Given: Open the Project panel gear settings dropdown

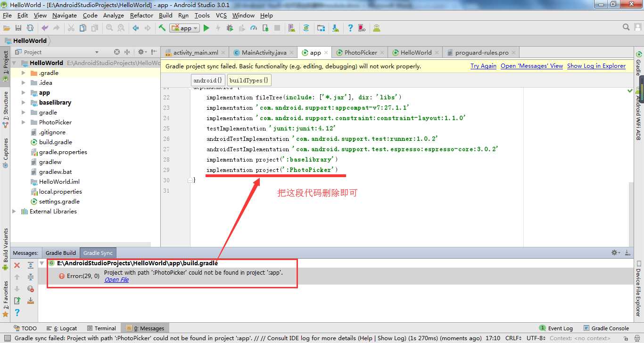Looking at the screenshot, I should [x=141, y=52].
